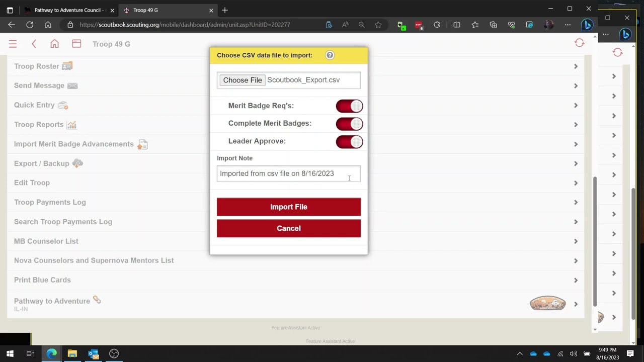Open the Edge split screen icon
The image size is (644, 362).
[457, 25]
